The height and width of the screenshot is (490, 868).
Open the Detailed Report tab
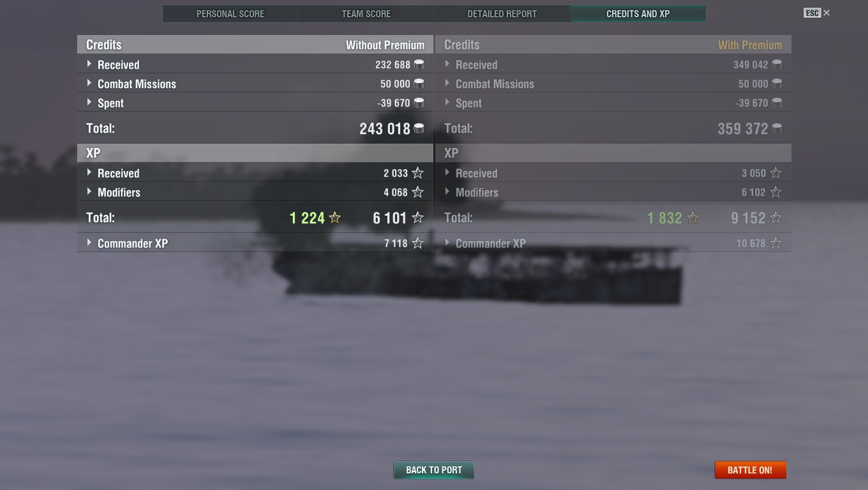(x=502, y=13)
